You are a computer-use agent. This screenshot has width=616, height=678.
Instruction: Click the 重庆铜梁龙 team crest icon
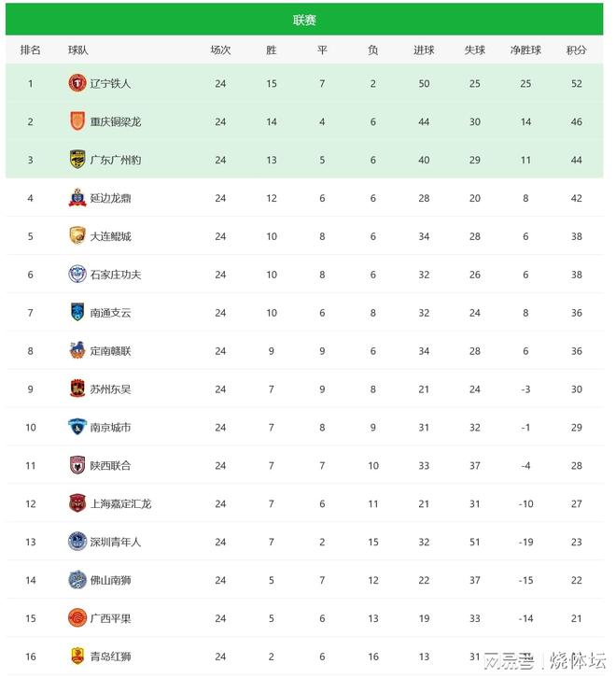tap(77, 121)
